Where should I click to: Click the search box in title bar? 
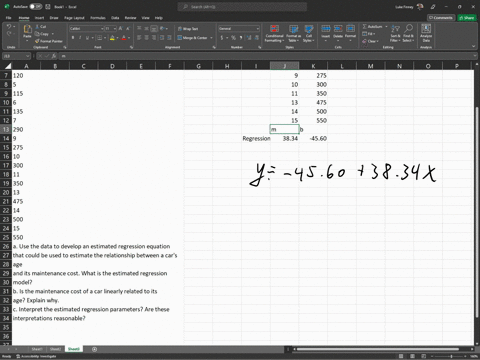(242, 7)
